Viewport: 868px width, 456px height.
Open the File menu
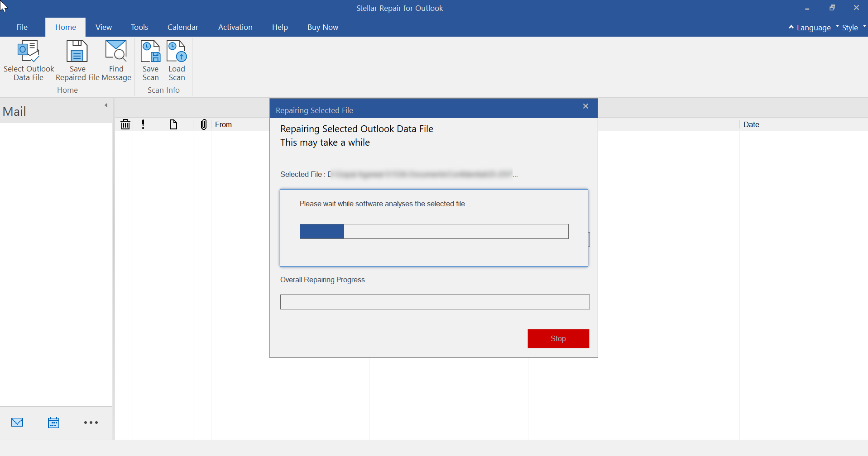22,27
